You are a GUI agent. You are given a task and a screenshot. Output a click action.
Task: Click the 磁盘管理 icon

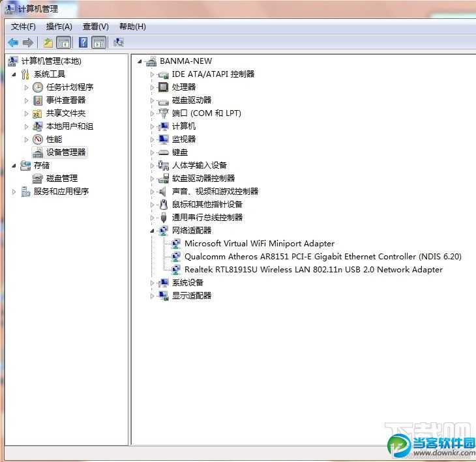(x=38, y=179)
